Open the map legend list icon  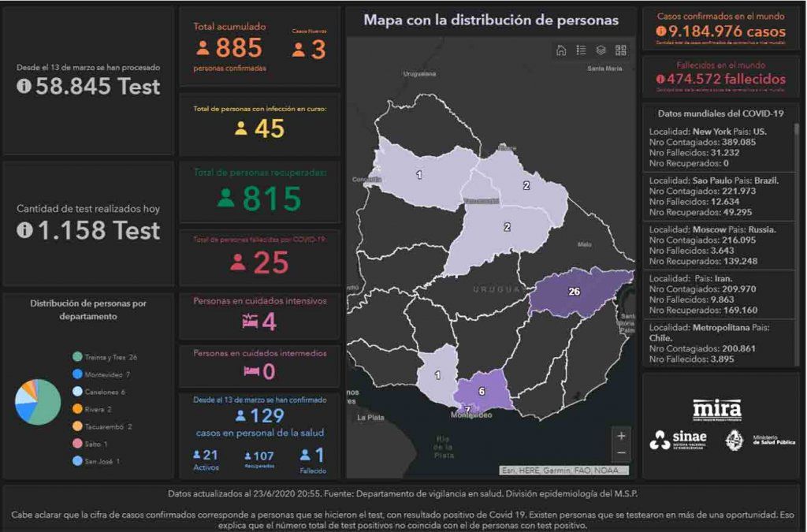[x=581, y=50]
